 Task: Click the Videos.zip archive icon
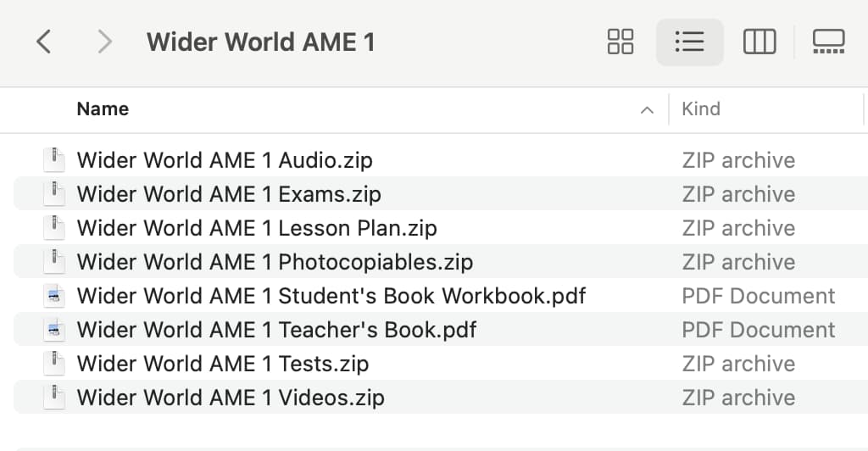54,398
